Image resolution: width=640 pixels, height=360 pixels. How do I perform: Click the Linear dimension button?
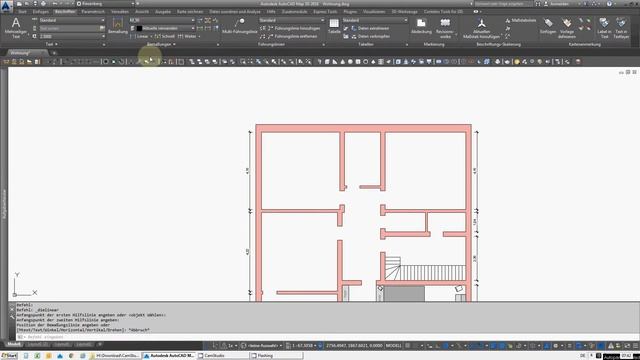point(139,36)
